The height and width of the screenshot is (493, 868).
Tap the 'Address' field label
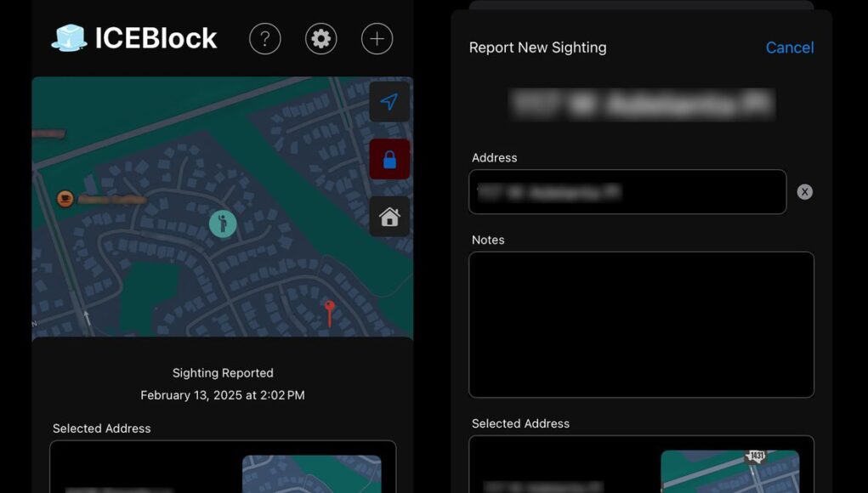[x=494, y=158]
